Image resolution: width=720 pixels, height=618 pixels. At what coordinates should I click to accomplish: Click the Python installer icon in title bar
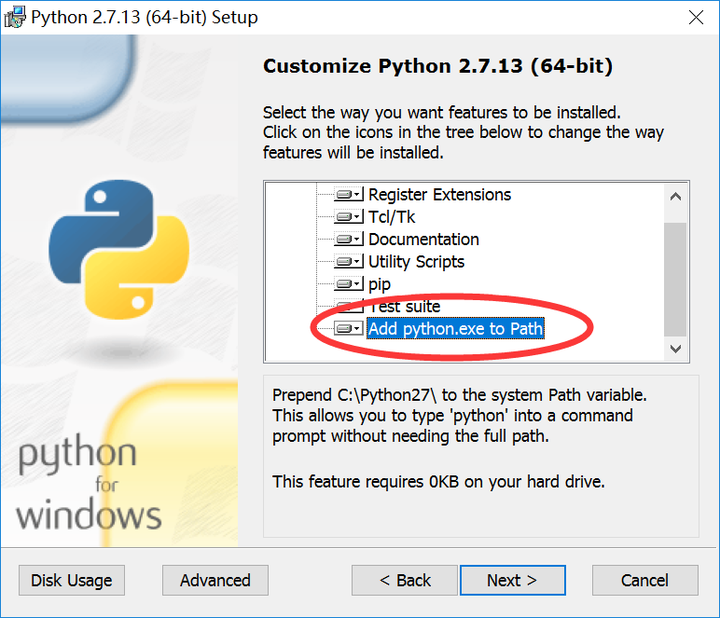click(x=14, y=17)
